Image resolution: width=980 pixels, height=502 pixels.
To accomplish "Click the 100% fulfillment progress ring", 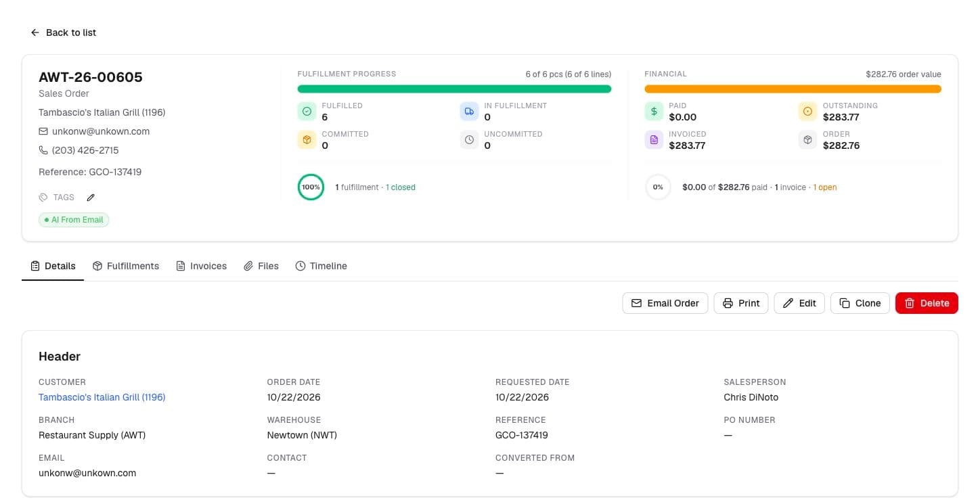I will point(311,187).
